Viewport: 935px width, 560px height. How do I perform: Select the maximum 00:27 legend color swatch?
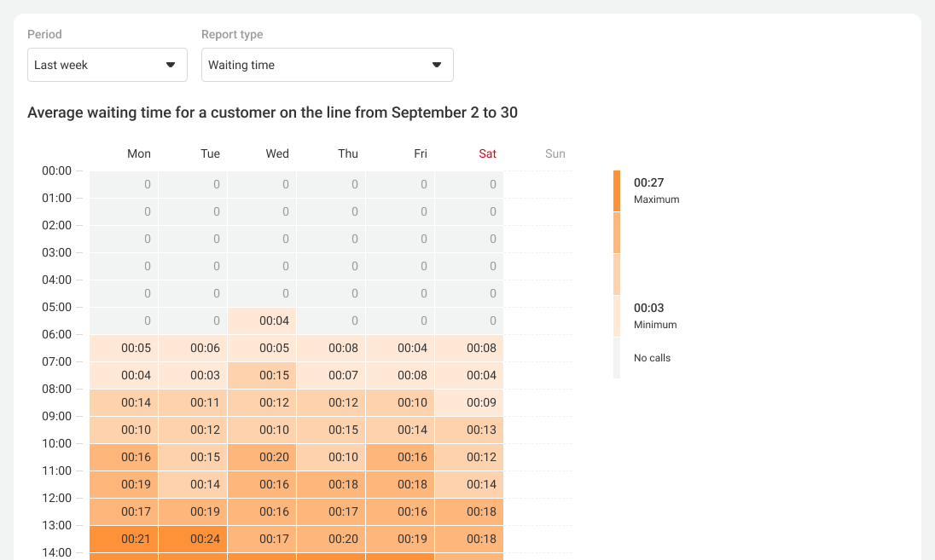click(x=617, y=191)
